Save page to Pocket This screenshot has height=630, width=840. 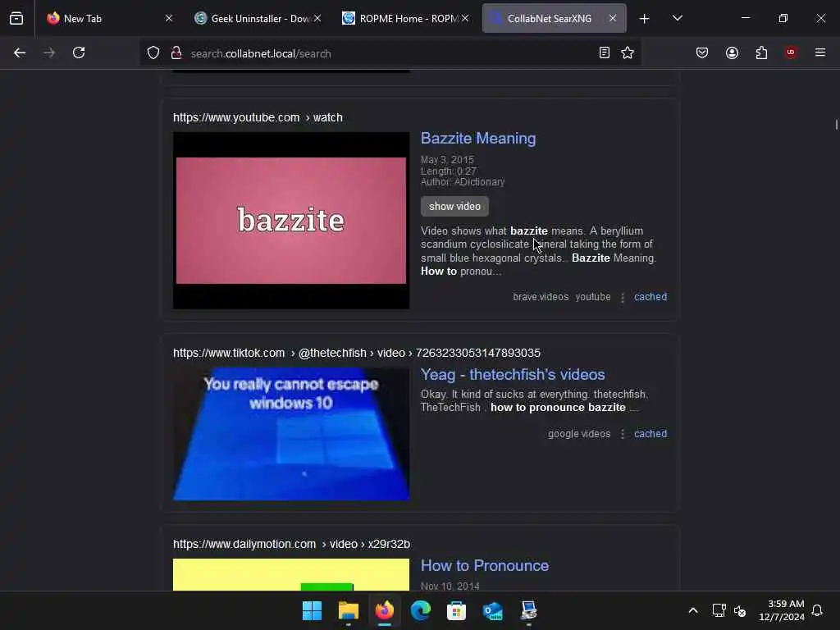click(x=702, y=52)
